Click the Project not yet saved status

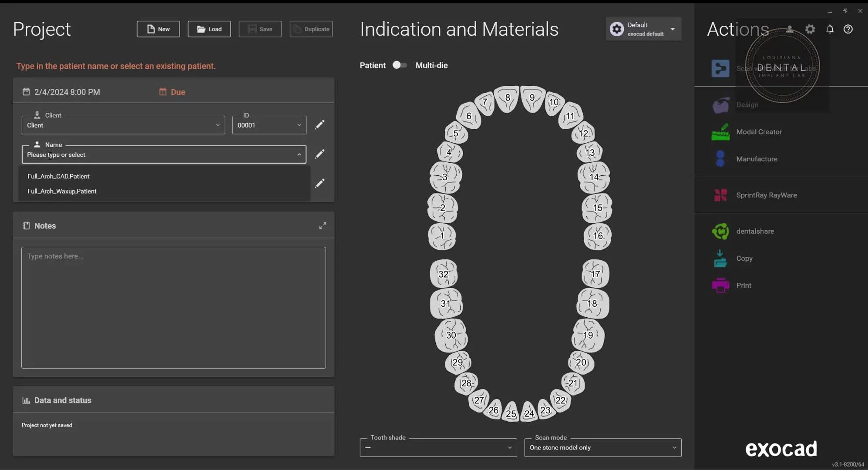47,425
